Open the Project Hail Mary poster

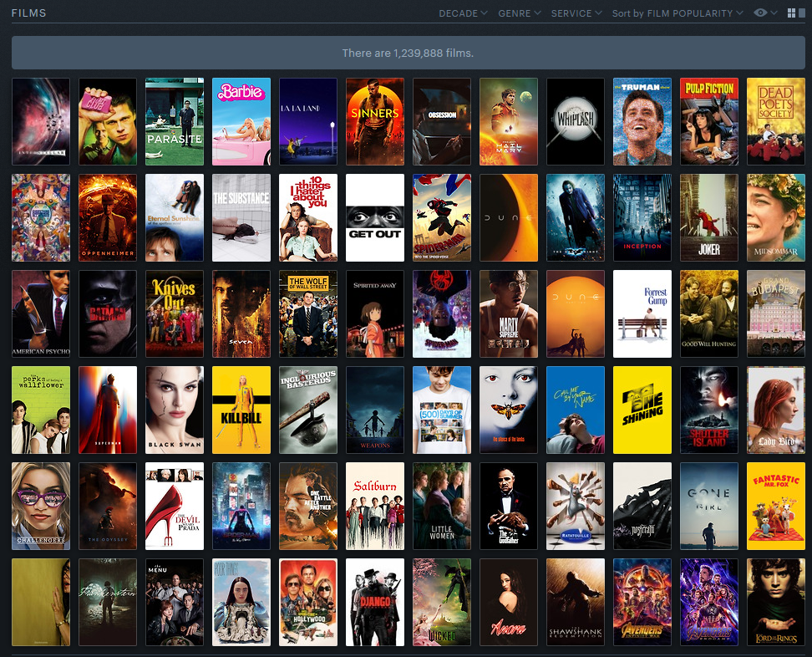(509, 122)
